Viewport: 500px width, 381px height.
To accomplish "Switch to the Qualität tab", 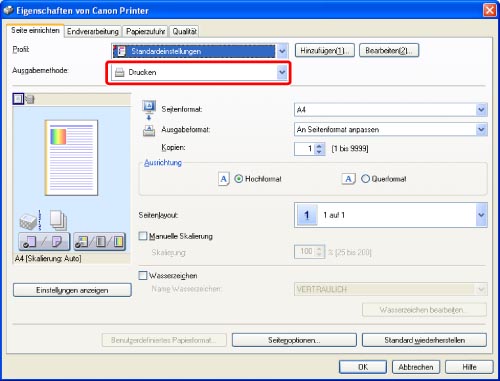I will (184, 31).
